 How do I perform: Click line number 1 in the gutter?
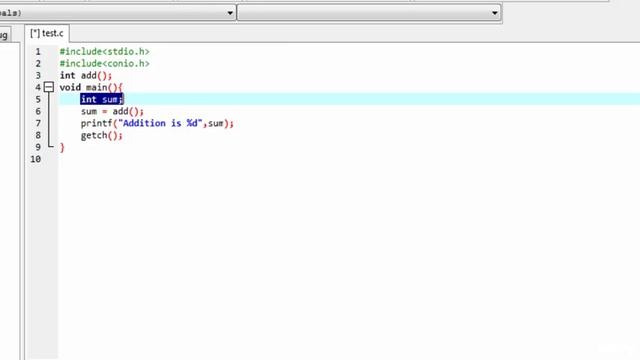pos(38,52)
